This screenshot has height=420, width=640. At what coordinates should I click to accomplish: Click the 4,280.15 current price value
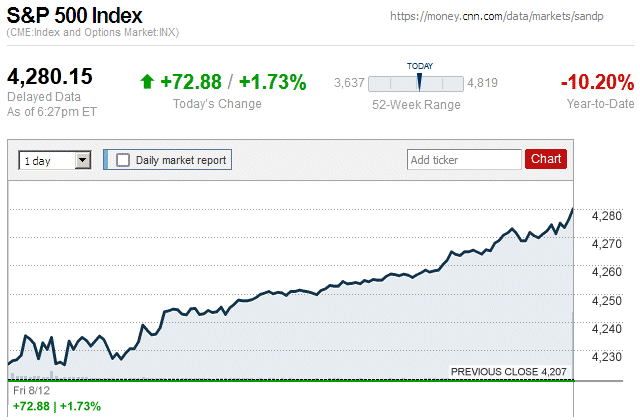tap(50, 77)
